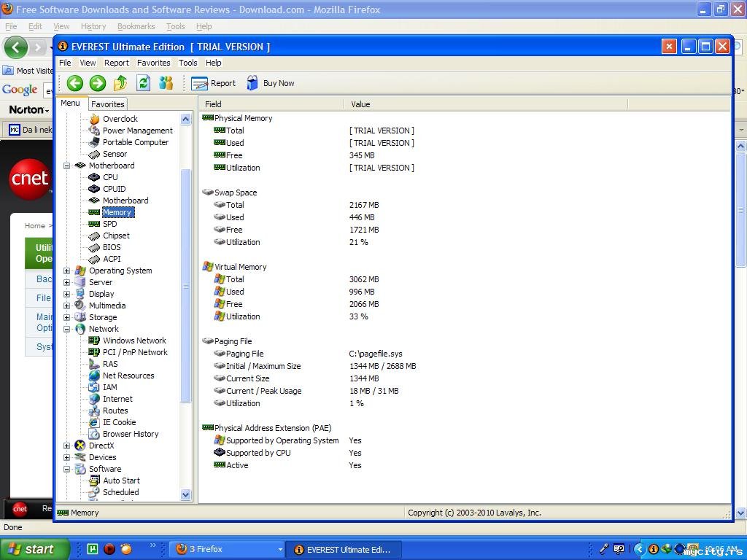Click the green Back arrow in EVEREST toolbar
Image resolution: width=747 pixels, height=560 pixels.
click(74, 83)
